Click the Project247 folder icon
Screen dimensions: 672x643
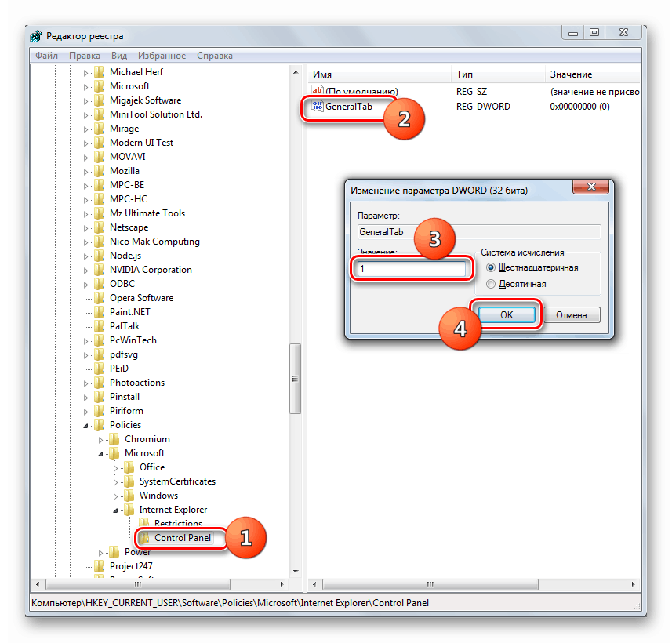click(100, 567)
